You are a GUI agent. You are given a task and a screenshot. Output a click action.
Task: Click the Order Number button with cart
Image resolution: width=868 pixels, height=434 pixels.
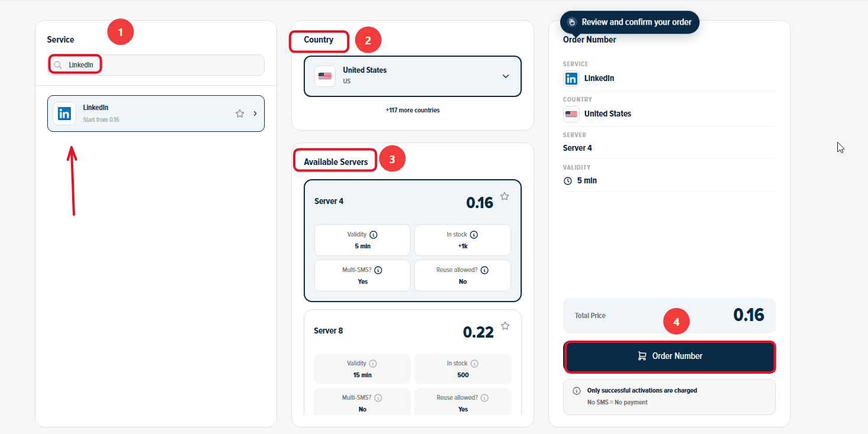(x=669, y=357)
